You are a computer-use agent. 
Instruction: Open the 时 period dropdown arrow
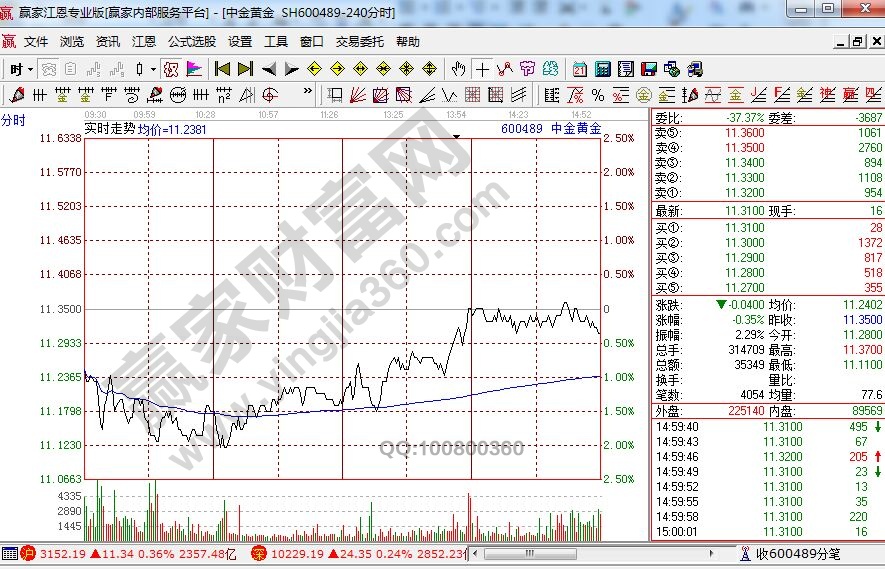pos(30,69)
